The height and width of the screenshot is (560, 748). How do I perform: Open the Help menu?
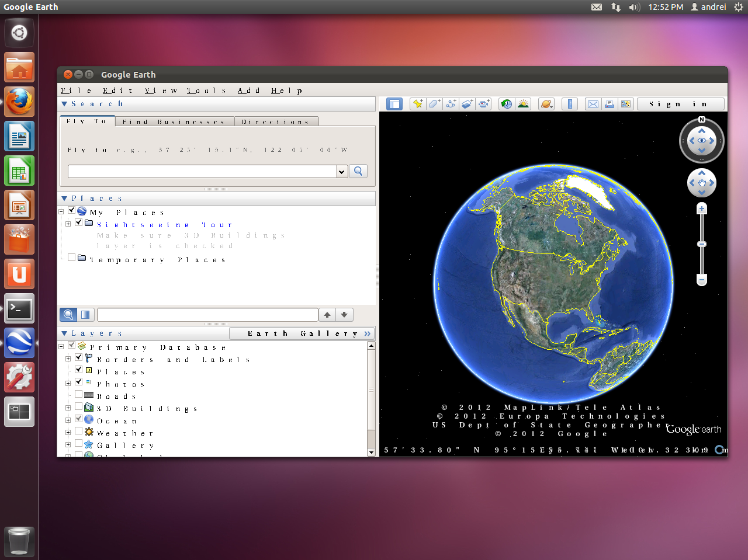pyautogui.click(x=287, y=91)
